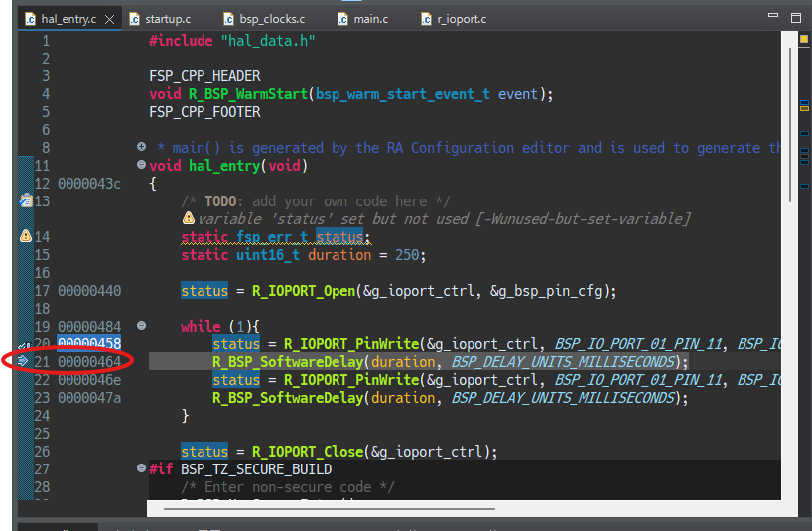Click address 00000458 on line 20
The image size is (812, 531).
click(x=89, y=343)
